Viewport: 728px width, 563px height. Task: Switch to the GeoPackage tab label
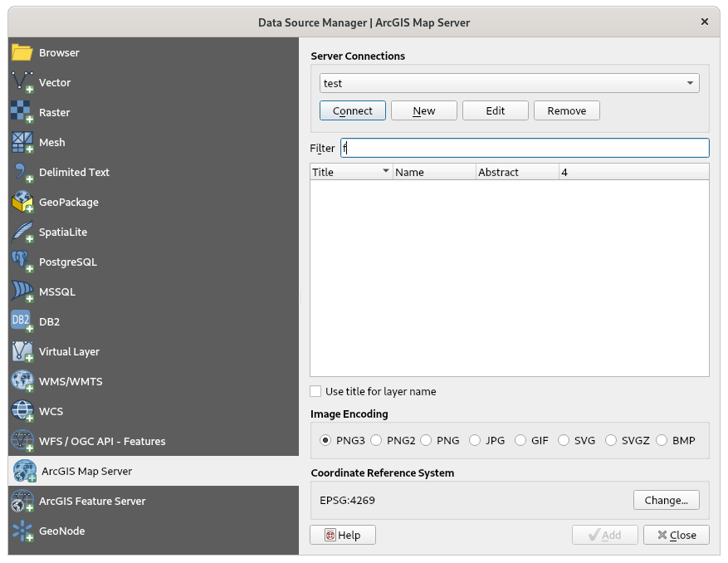point(69,202)
